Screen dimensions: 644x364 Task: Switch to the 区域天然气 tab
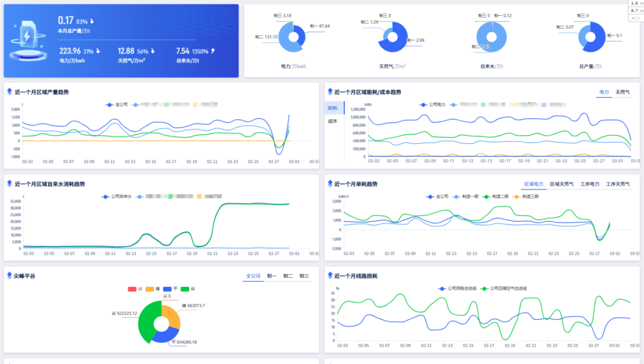tap(561, 184)
